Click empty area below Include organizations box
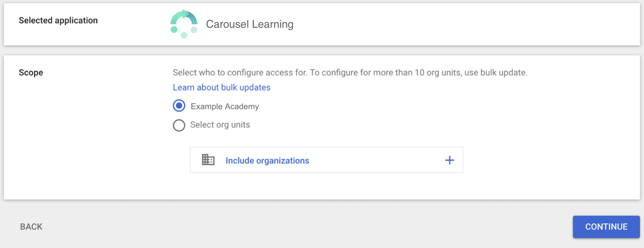 326,186
